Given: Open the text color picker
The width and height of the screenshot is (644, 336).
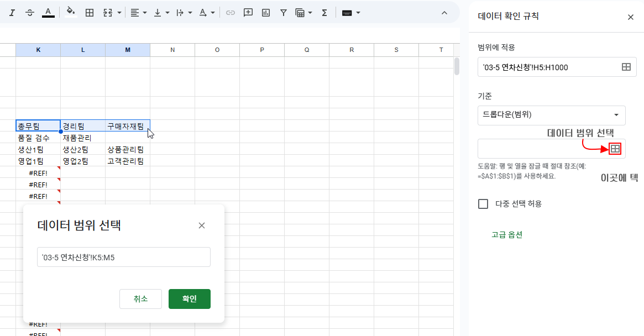Looking at the screenshot, I should pos(48,13).
